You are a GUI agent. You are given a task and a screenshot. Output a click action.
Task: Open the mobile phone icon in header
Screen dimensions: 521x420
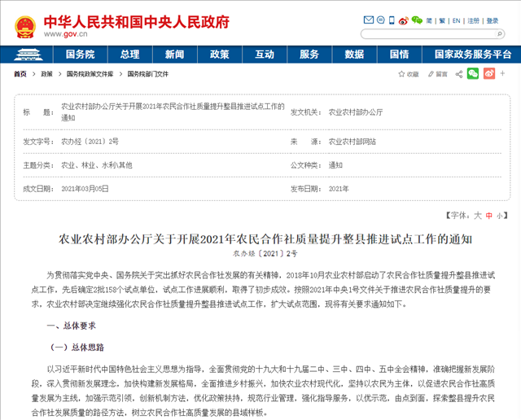click(x=392, y=20)
